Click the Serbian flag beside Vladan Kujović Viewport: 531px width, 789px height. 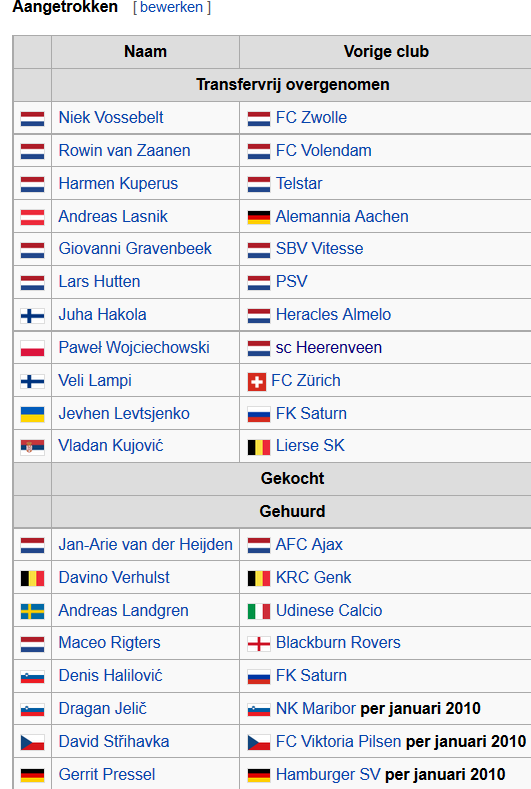point(32,446)
